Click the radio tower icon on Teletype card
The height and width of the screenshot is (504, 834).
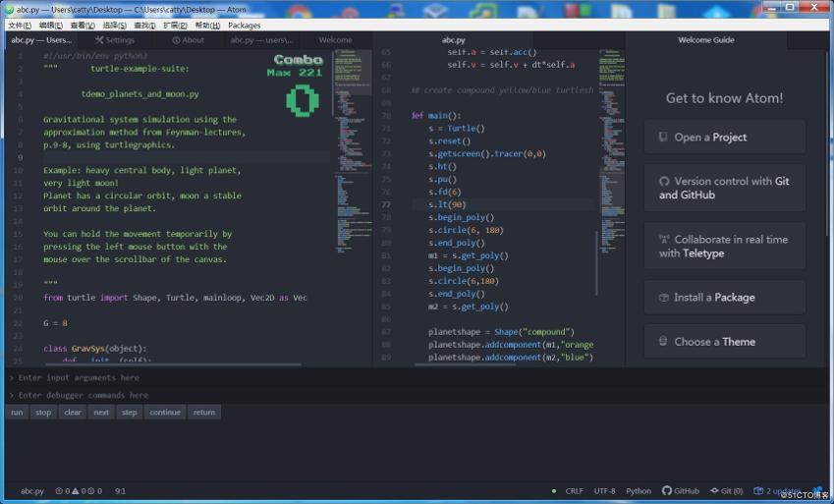[x=664, y=239]
